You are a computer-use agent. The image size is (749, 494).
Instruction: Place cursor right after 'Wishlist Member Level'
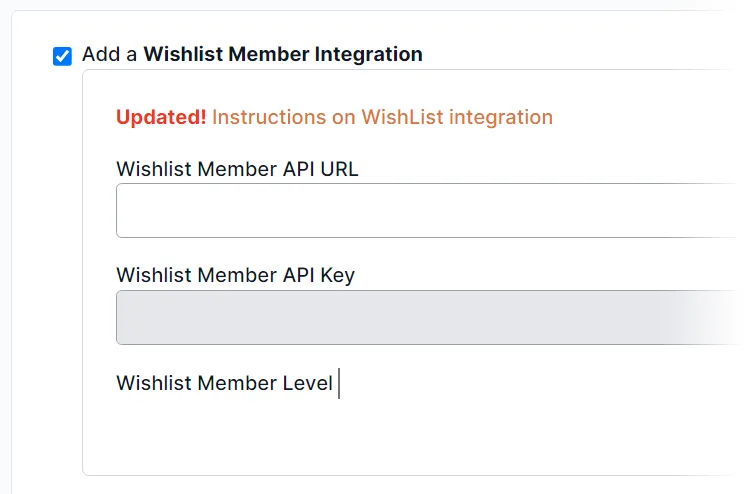tap(336, 383)
